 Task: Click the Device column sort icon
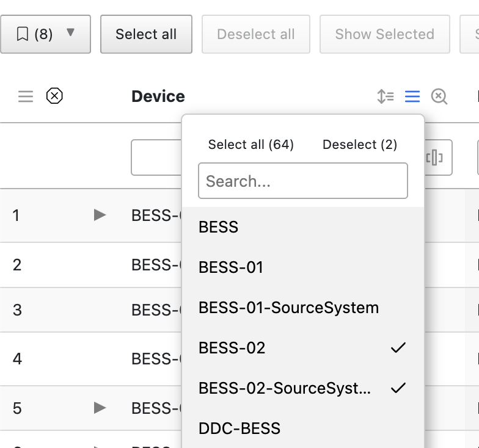[x=386, y=96]
